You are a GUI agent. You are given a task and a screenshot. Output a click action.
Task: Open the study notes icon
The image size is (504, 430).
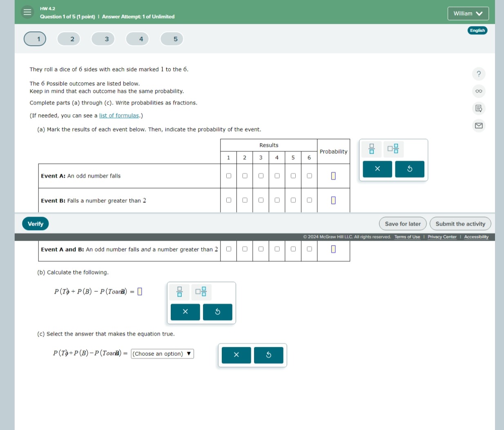click(x=479, y=108)
